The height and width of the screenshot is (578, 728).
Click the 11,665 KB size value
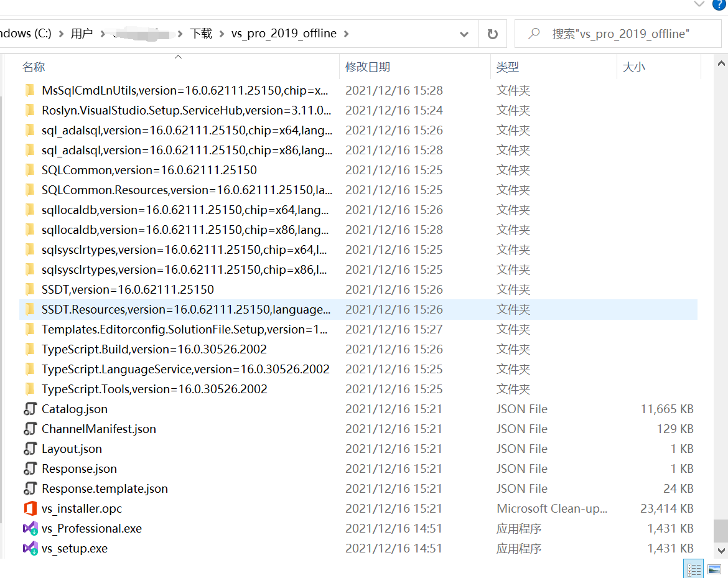(667, 409)
